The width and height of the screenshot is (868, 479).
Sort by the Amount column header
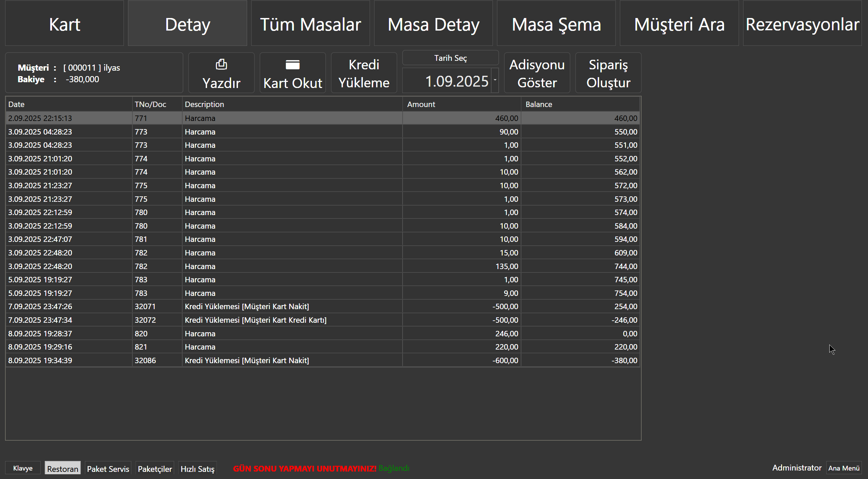tap(461, 104)
